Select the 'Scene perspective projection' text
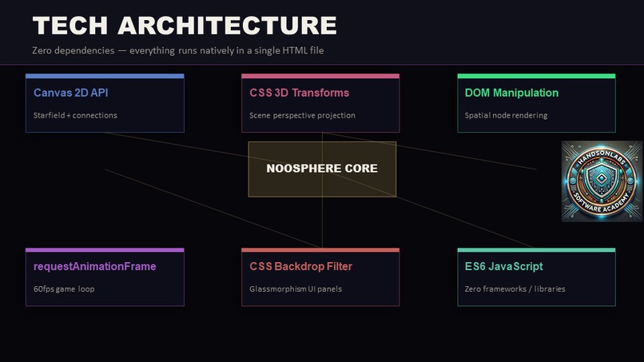The height and width of the screenshot is (362, 644). click(x=302, y=115)
